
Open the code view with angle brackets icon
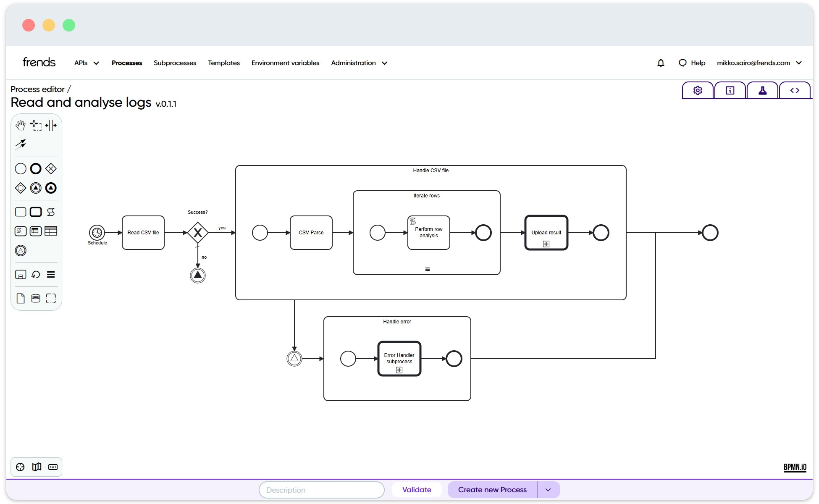click(795, 90)
